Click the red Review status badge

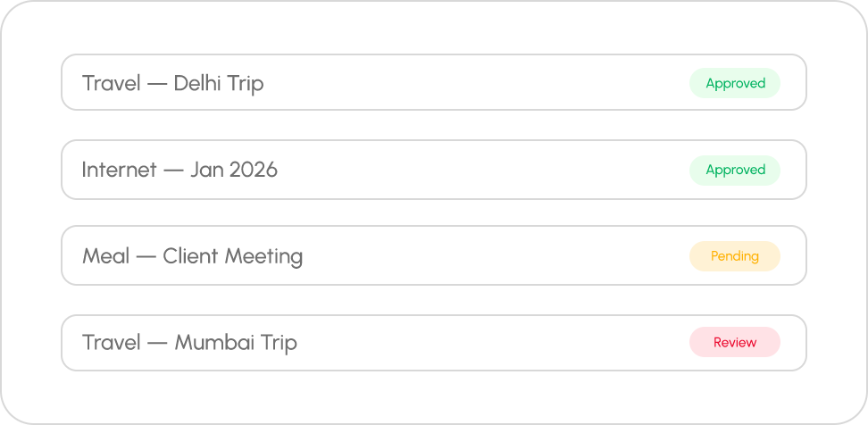pyautogui.click(x=735, y=343)
